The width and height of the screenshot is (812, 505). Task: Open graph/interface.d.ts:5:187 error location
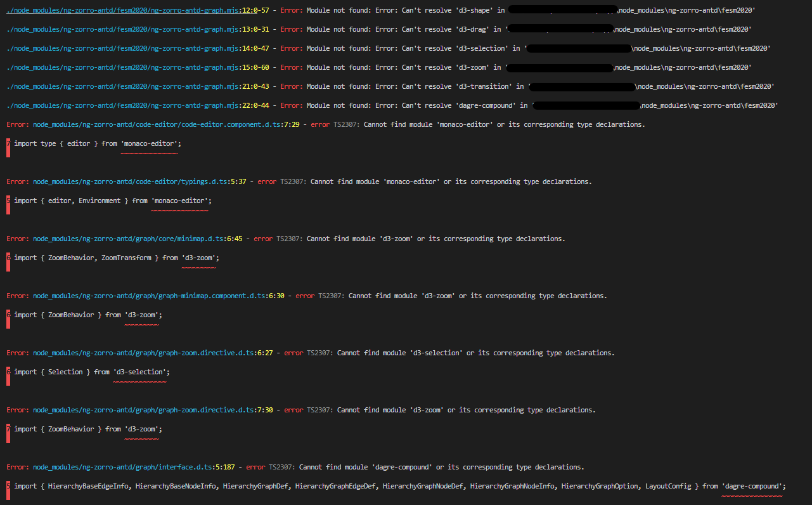(134, 467)
